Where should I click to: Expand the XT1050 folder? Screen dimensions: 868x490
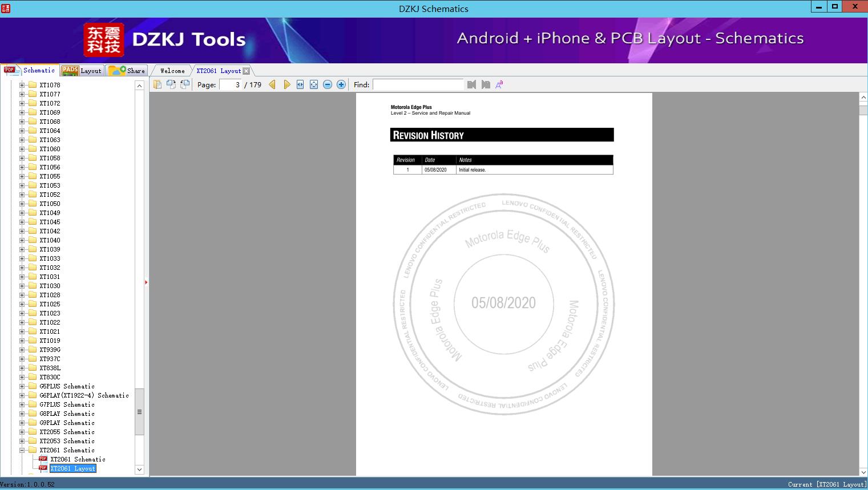(22, 204)
